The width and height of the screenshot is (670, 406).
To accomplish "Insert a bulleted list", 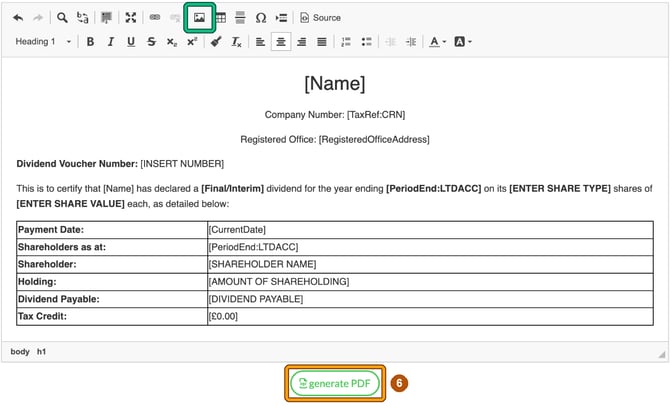I will point(366,41).
